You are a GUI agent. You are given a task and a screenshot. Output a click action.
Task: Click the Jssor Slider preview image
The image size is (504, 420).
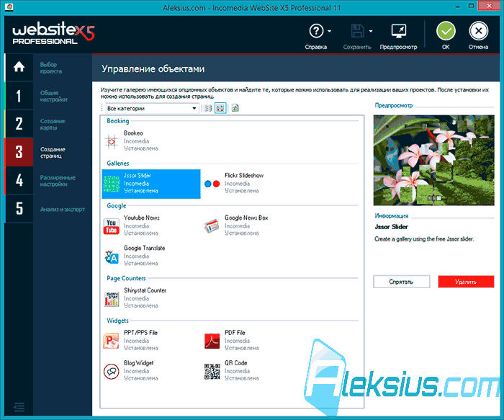(433, 160)
